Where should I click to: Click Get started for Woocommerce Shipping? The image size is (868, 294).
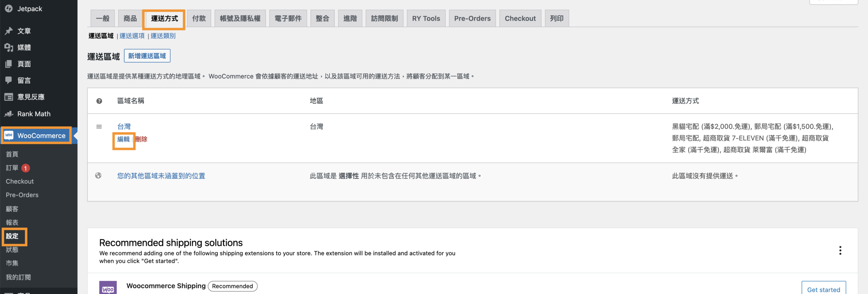click(823, 289)
